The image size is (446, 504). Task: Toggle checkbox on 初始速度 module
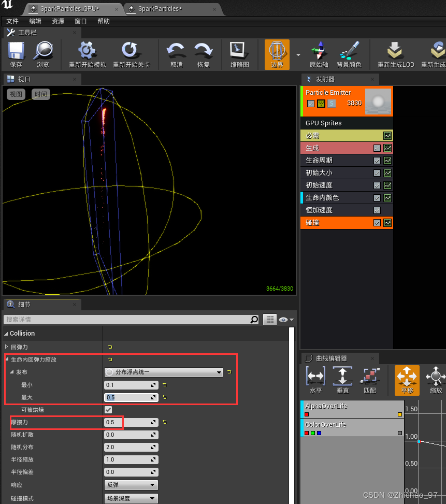377,185
